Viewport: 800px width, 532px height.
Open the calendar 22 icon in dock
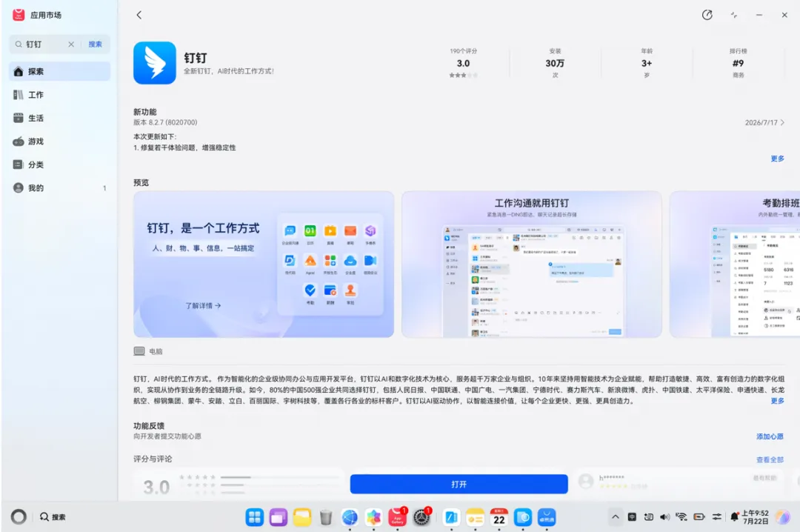(x=499, y=518)
